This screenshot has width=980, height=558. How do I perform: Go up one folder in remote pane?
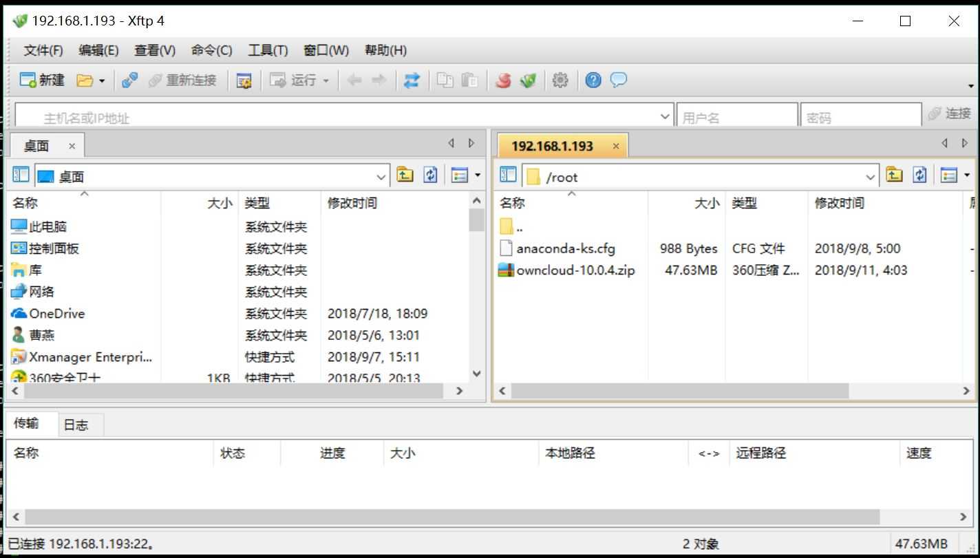coord(894,175)
